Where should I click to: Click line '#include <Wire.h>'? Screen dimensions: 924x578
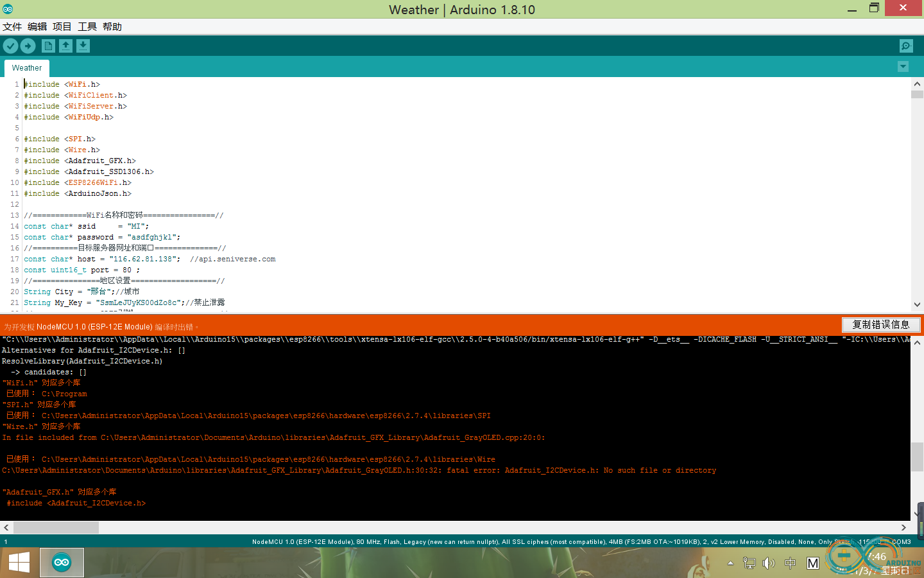click(x=62, y=150)
